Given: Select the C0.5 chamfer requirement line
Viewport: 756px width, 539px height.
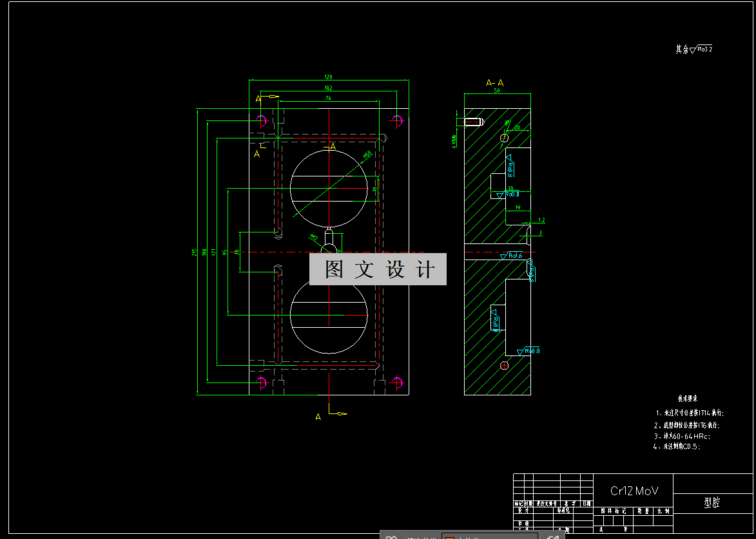Looking at the screenshot, I should tap(677, 446).
